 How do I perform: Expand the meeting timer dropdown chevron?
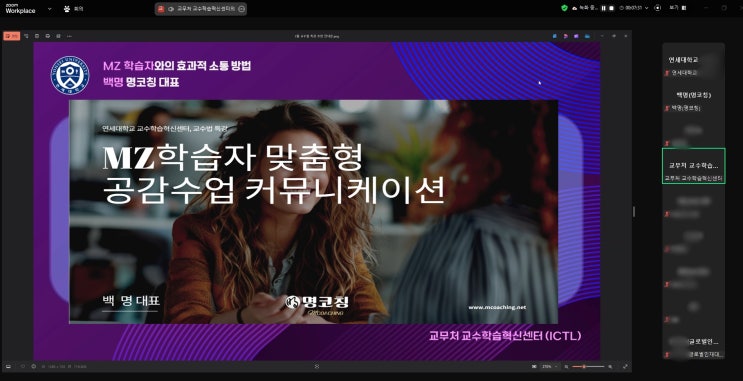pyautogui.click(x=646, y=8)
